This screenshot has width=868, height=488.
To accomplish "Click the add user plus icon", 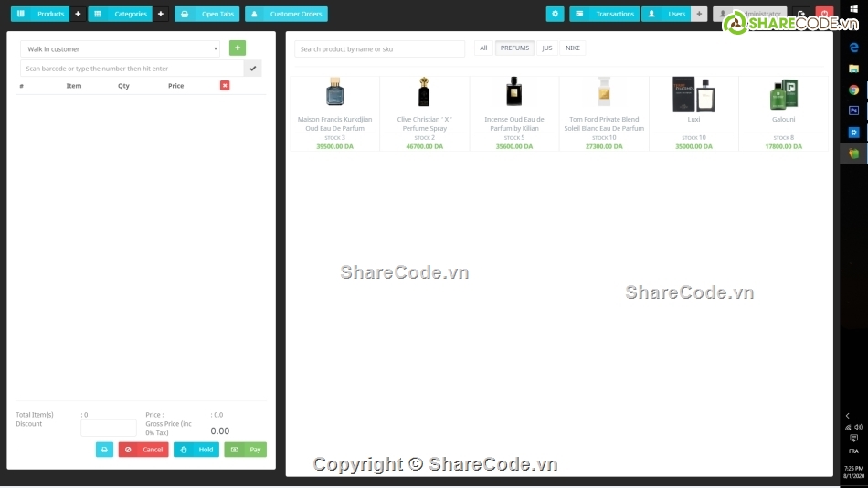I will click(699, 15).
